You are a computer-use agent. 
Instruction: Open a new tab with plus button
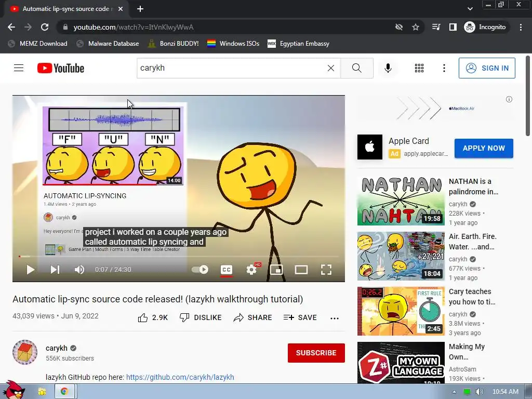point(140,9)
